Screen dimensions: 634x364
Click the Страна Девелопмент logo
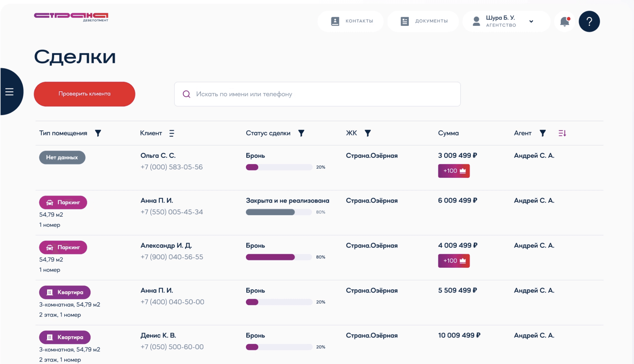point(71,17)
